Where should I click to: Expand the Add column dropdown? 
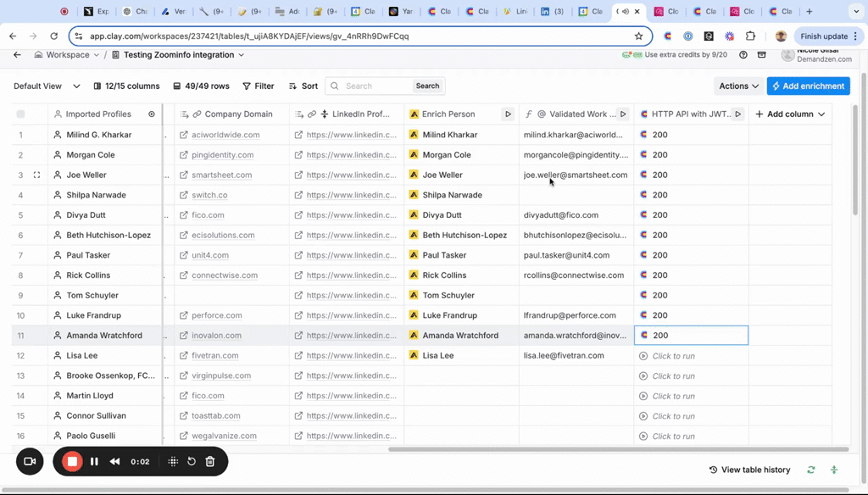coord(790,114)
